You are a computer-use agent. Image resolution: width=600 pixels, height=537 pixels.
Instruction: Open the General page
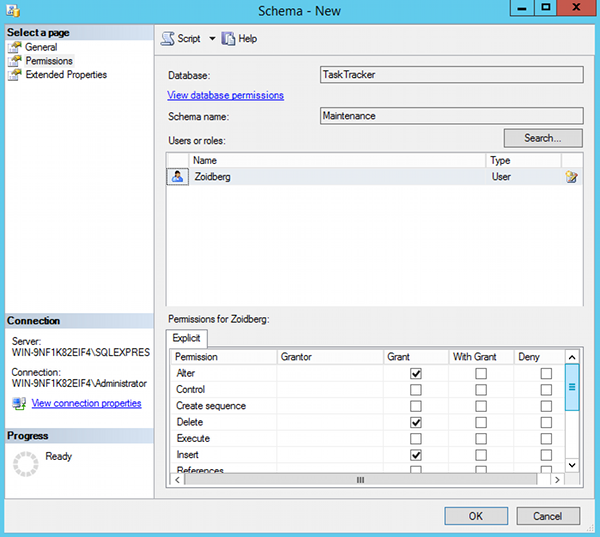point(41,47)
